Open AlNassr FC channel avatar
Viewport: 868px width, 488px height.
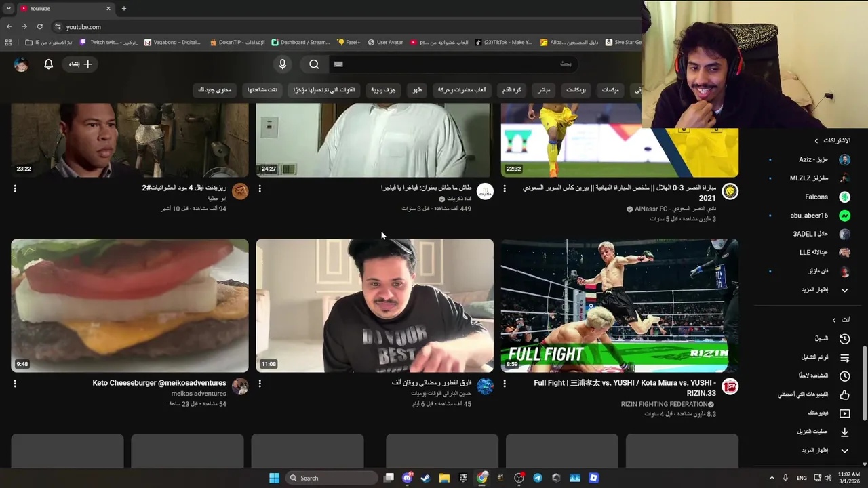pyautogui.click(x=730, y=192)
